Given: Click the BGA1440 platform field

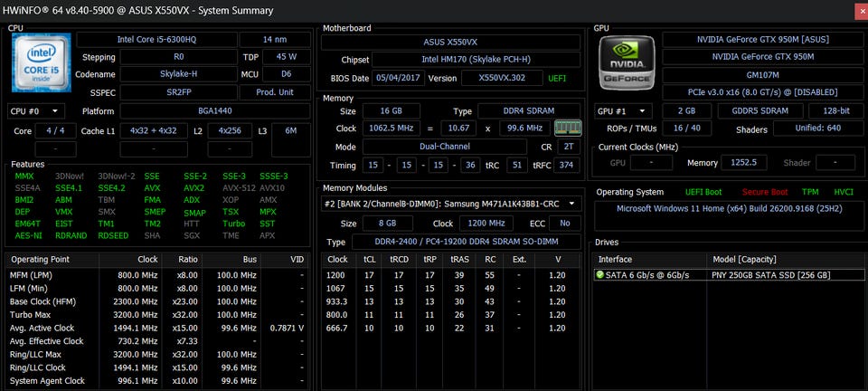Looking at the screenshot, I should click(215, 111).
